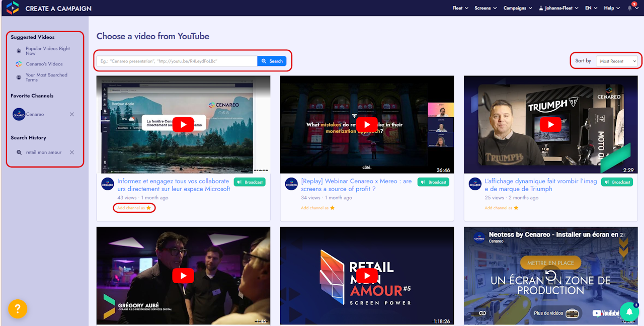644x326 pixels.
Task: Click Add channel as under Triumph video
Action: tap(498, 208)
